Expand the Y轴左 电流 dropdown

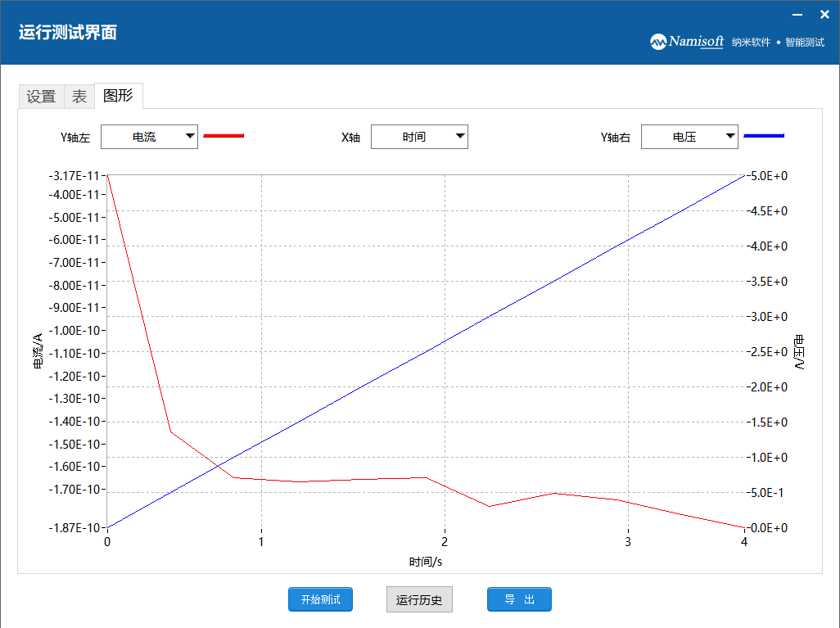pos(149,137)
